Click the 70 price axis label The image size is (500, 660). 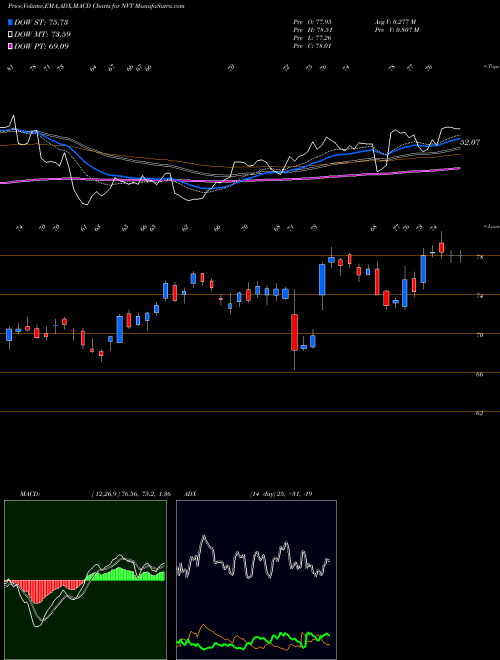click(479, 335)
